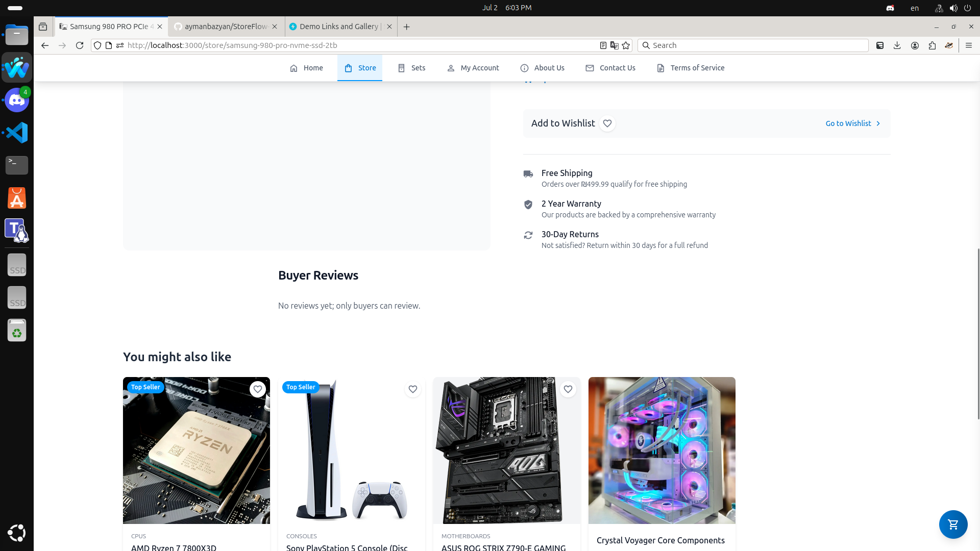The width and height of the screenshot is (980, 551).
Task: Open Files from the Ubuntu dock
Action: (17, 35)
